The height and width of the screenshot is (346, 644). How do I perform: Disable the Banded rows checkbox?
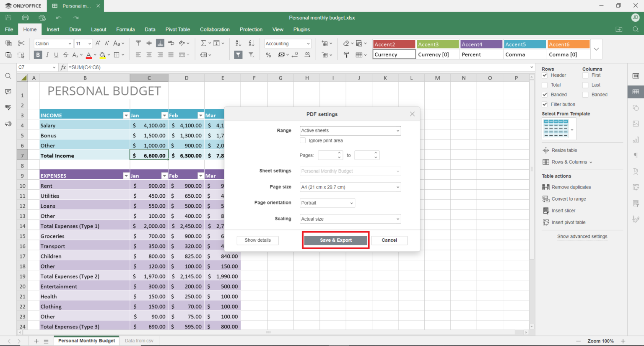click(545, 94)
